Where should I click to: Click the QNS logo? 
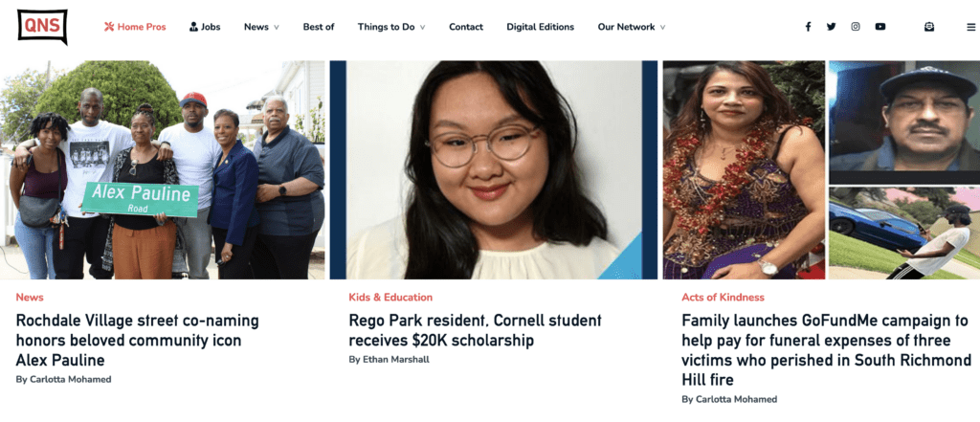tap(42, 27)
